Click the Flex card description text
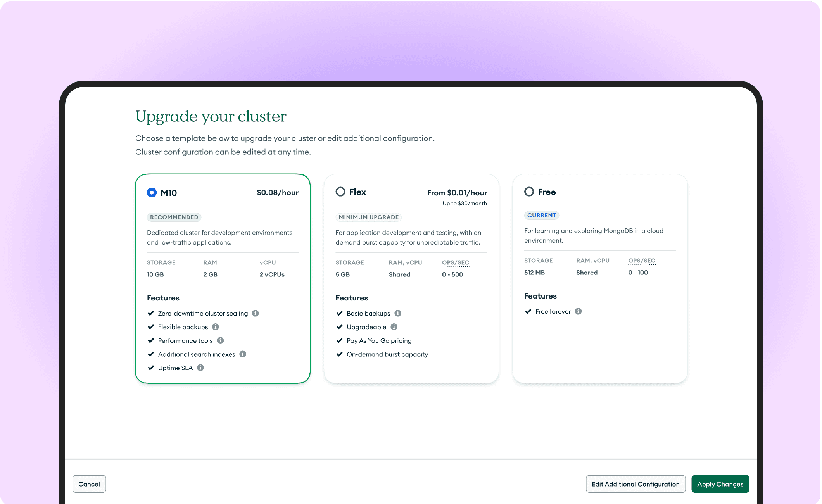This screenshot has height=504, width=822. tap(409, 237)
